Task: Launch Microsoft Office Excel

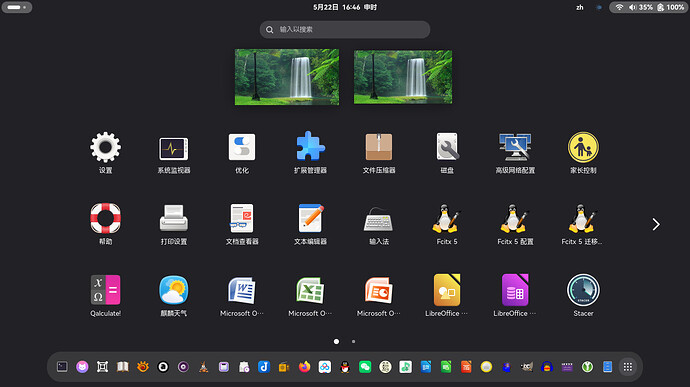Action: 310,295
